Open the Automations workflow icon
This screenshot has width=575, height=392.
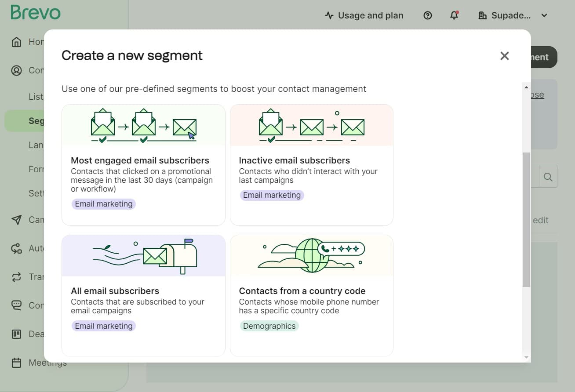pyautogui.click(x=16, y=248)
